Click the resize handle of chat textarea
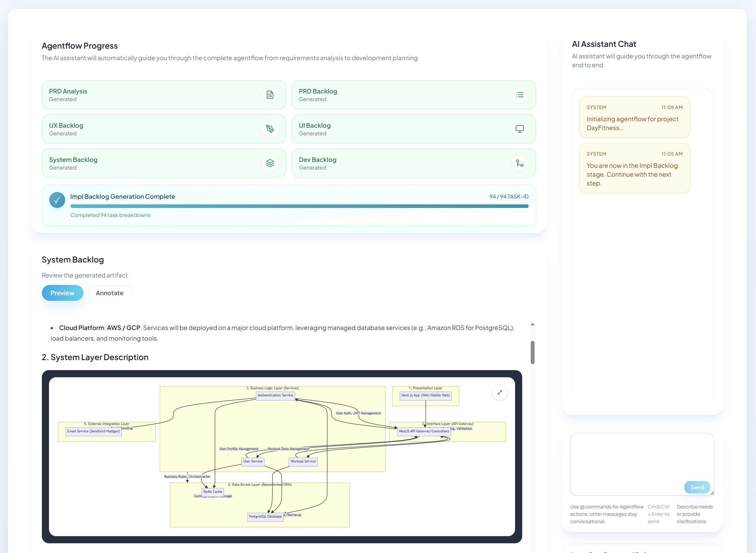Screen dimensions: 756x553 click(x=712, y=493)
